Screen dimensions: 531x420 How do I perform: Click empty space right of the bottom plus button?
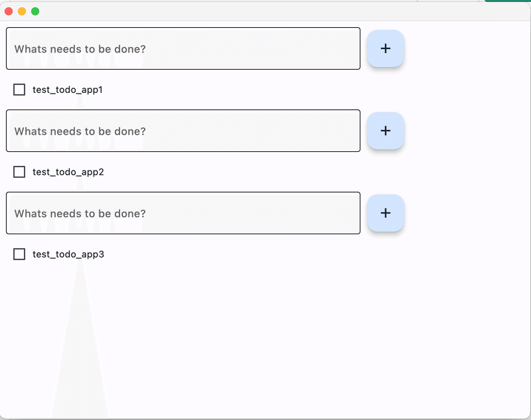pyautogui.click(x=465, y=213)
